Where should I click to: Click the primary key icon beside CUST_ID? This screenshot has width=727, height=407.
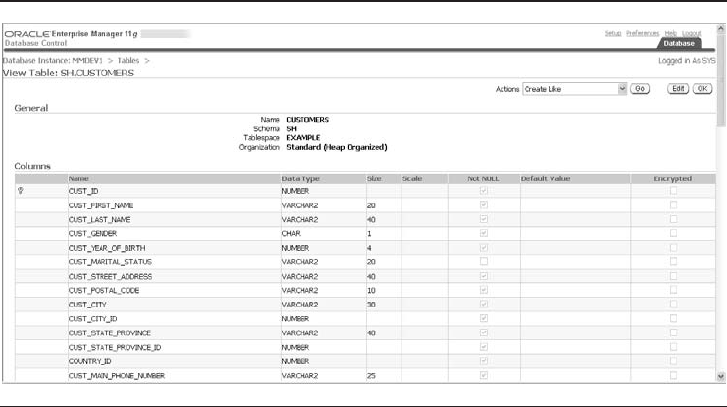click(x=20, y=191)
